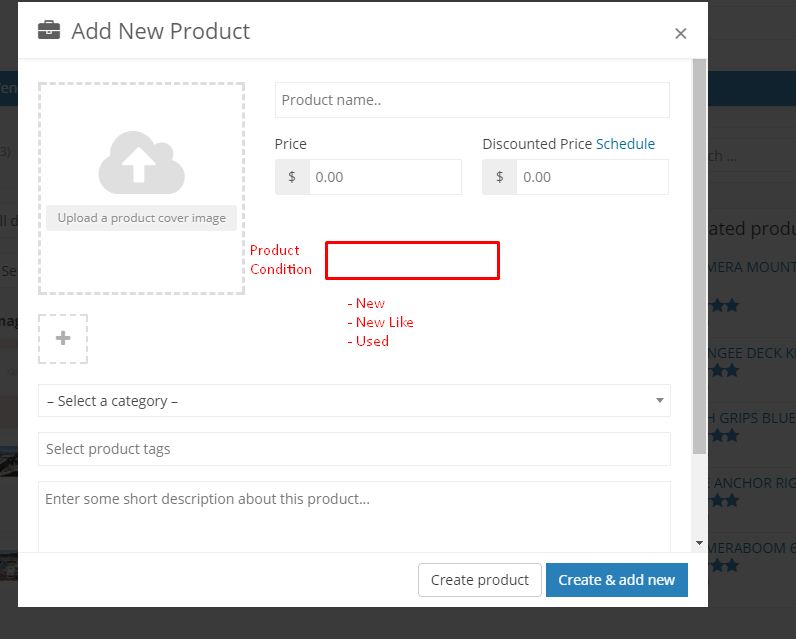Click the Upload a product cover image button
The height and width of the screenshot is (639, 796).
141,218
